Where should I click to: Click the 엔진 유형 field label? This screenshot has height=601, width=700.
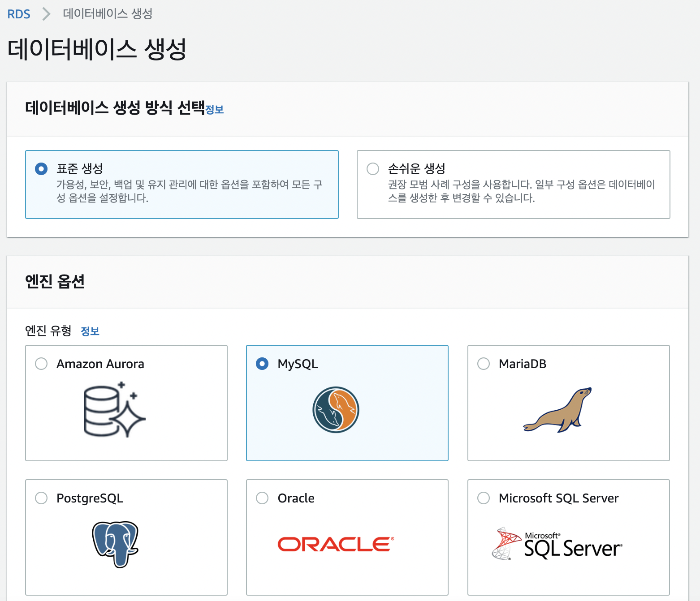48,331
